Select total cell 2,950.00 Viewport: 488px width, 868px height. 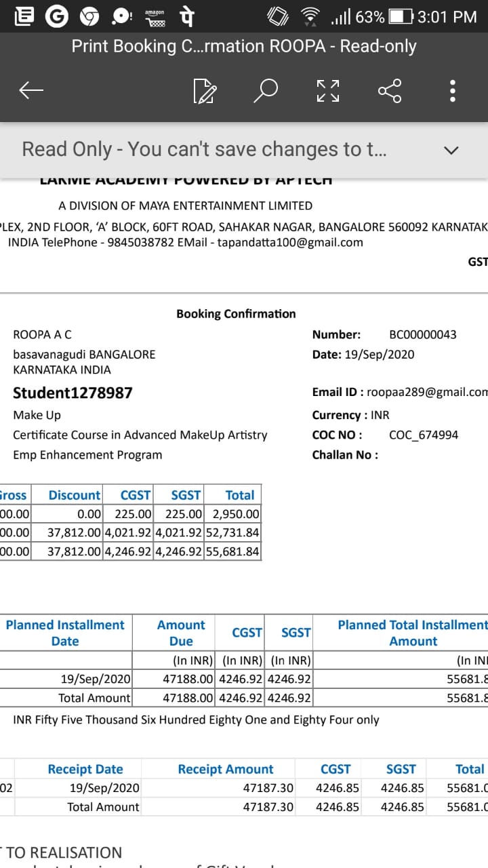point(236,514)
